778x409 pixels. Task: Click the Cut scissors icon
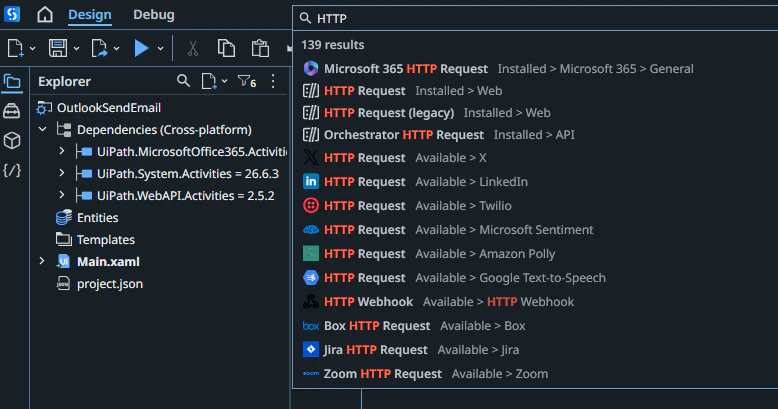(193, 48)
